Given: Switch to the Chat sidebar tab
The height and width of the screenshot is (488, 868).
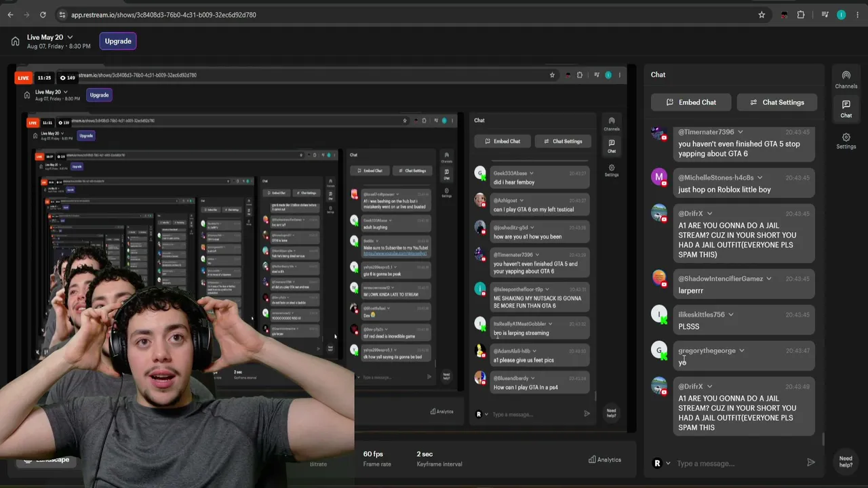Looking at the screenshot, I should [x=846, y=108].
